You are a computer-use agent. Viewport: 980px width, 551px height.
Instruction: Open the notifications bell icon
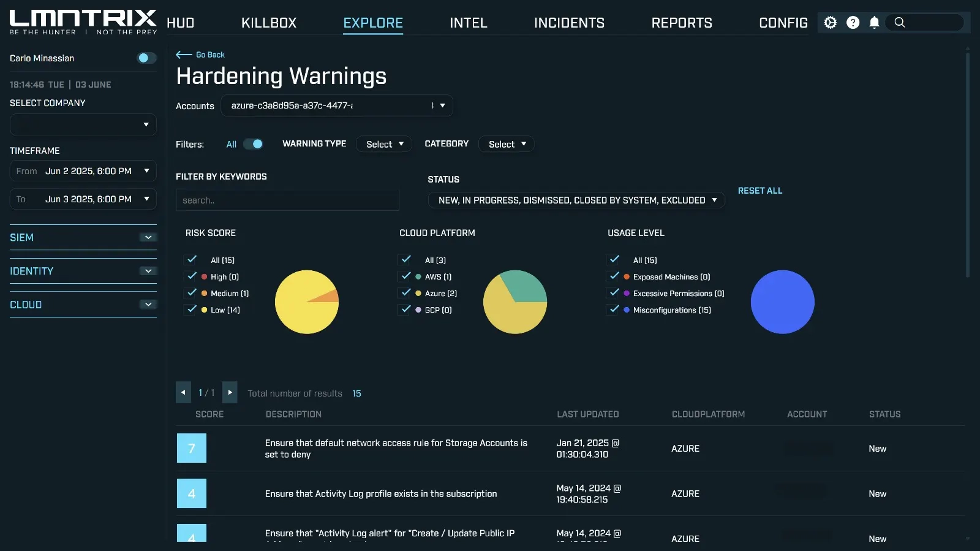(875, 23)
